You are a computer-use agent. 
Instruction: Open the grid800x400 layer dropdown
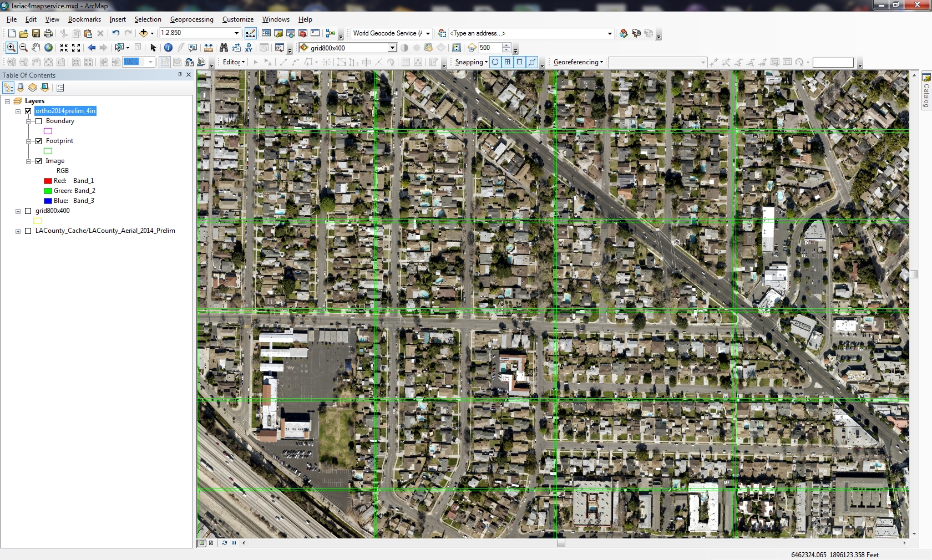tap(392, 48)
